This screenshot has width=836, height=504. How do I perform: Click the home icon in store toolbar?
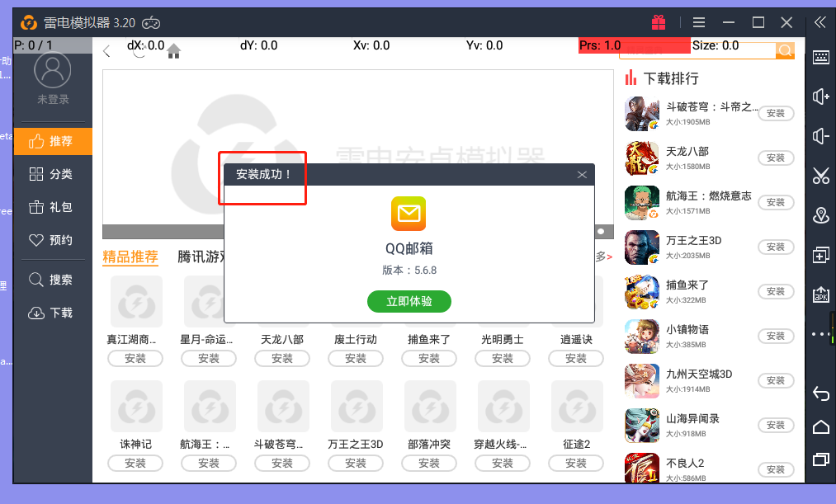click(174, 52)
